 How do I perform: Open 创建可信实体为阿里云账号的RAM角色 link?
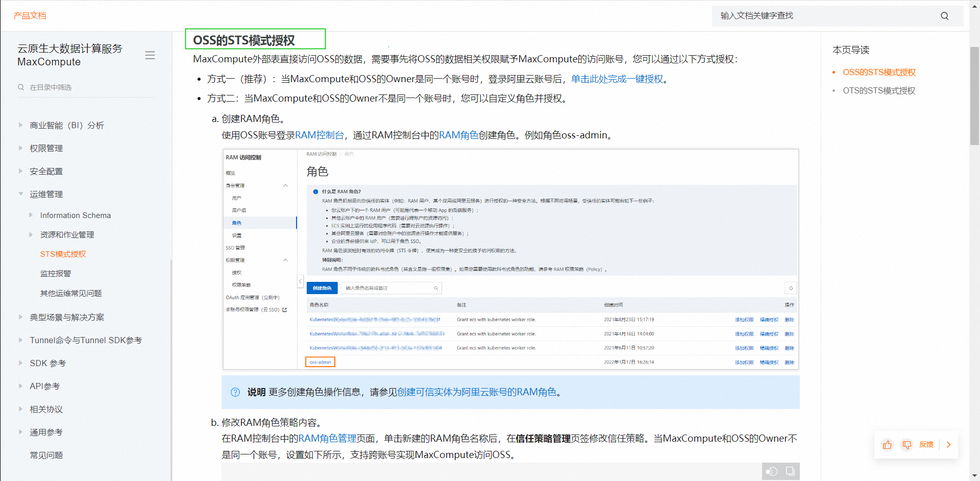477,392
